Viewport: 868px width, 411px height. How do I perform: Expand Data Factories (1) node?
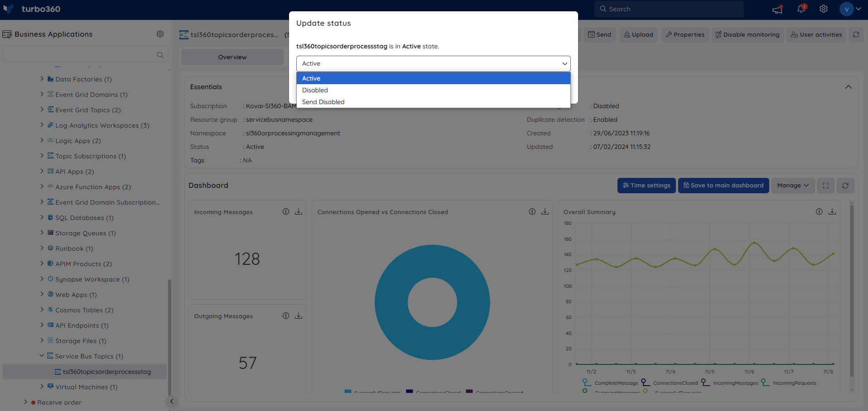[x=42, y=79]
